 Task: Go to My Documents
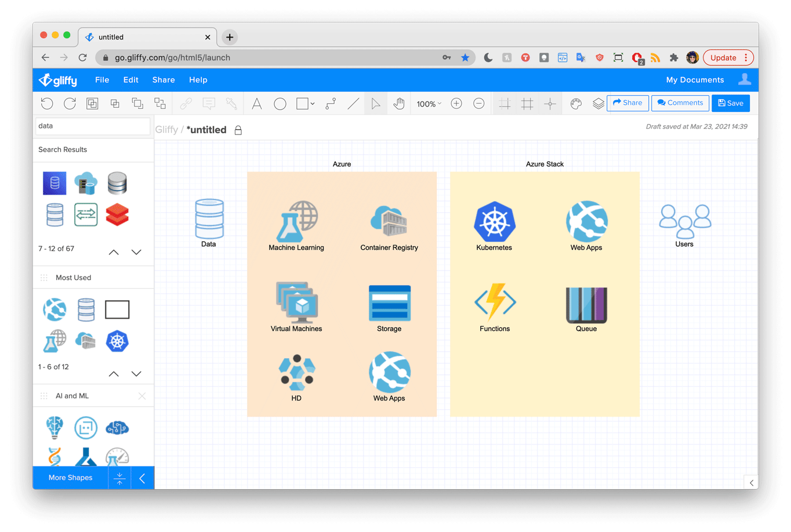click(x=695, y=80)
